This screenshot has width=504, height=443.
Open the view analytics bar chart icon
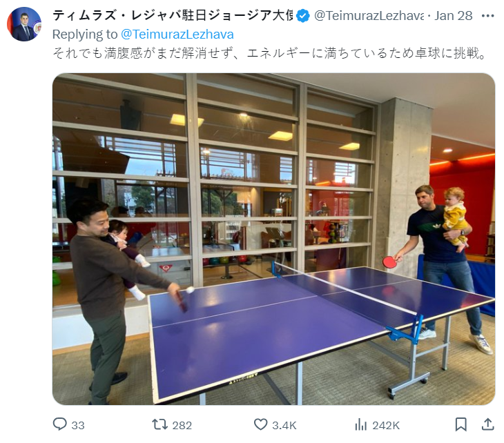(361, 424)
